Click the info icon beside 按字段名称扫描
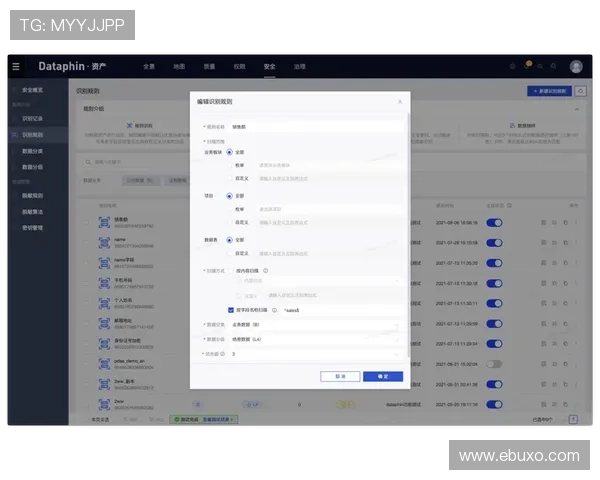 click(274, 310)
